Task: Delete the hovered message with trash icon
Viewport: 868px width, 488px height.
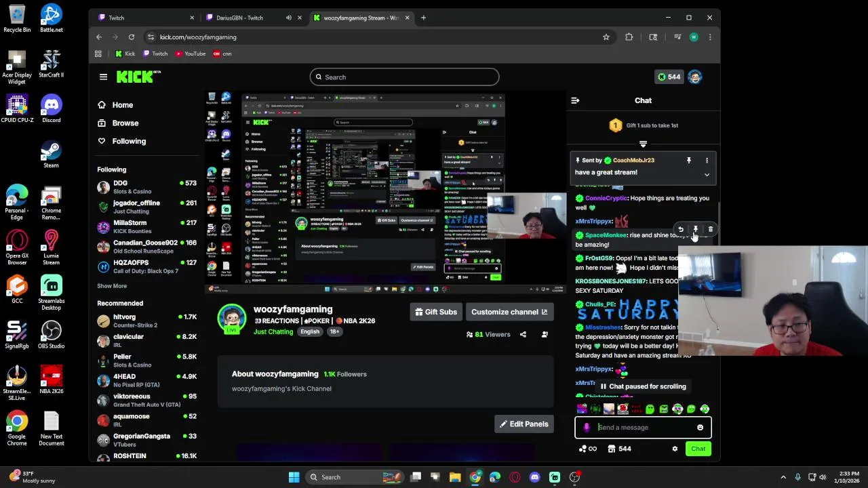Action: [x=711, y=229]
